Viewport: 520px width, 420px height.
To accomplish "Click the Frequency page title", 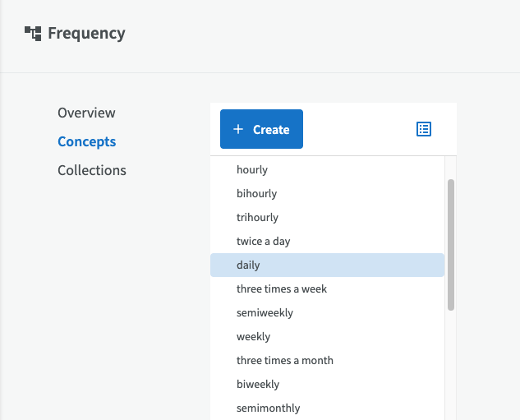I will click(86, 33).
